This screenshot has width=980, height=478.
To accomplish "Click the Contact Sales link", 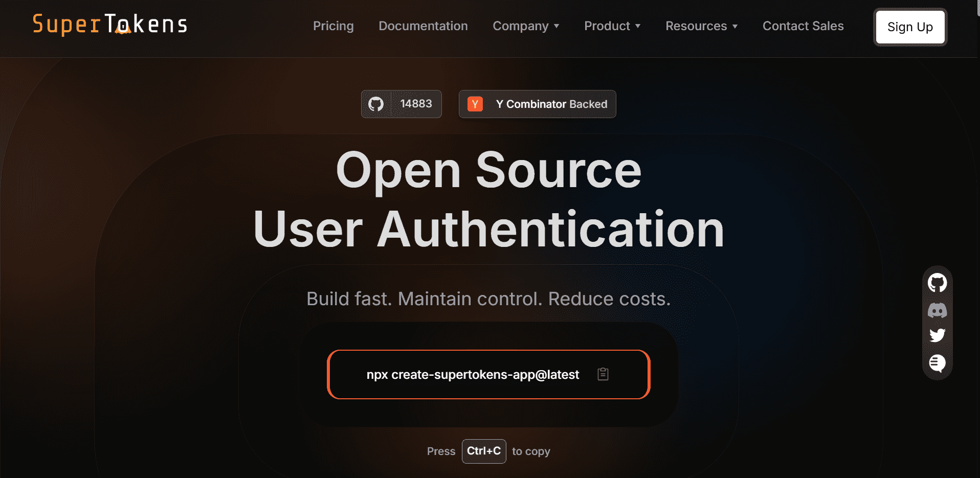I will pyautogui.click(x=803, y=26).
